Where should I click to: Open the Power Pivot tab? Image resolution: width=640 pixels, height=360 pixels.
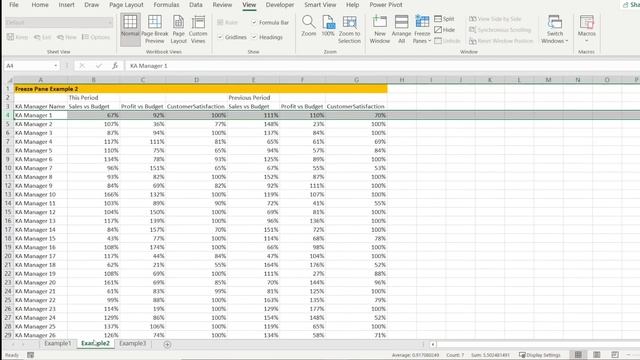pyautogui.click(x=386, y=5)
